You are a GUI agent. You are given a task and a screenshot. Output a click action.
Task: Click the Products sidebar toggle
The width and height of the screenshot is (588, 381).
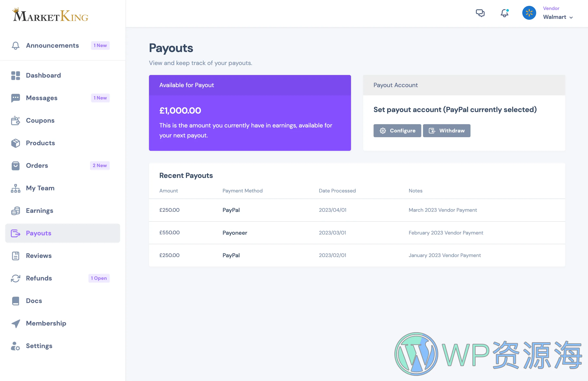[x=40, y=143]
